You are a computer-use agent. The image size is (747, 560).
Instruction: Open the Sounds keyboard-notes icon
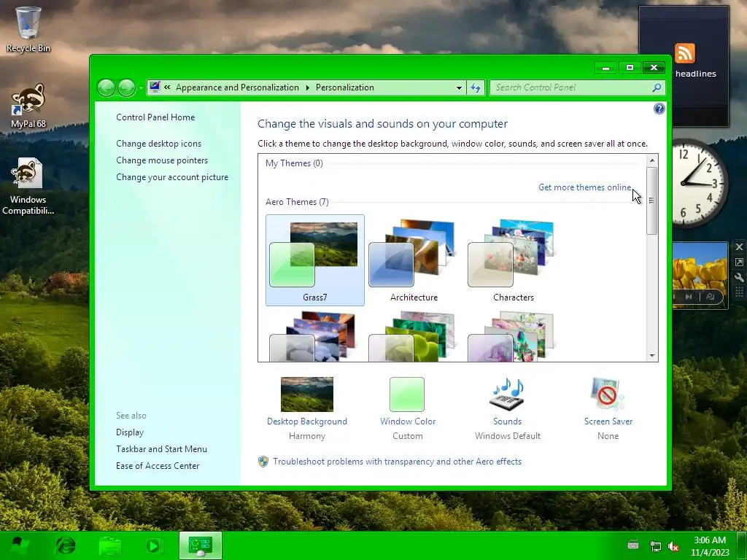pos(507,394)
